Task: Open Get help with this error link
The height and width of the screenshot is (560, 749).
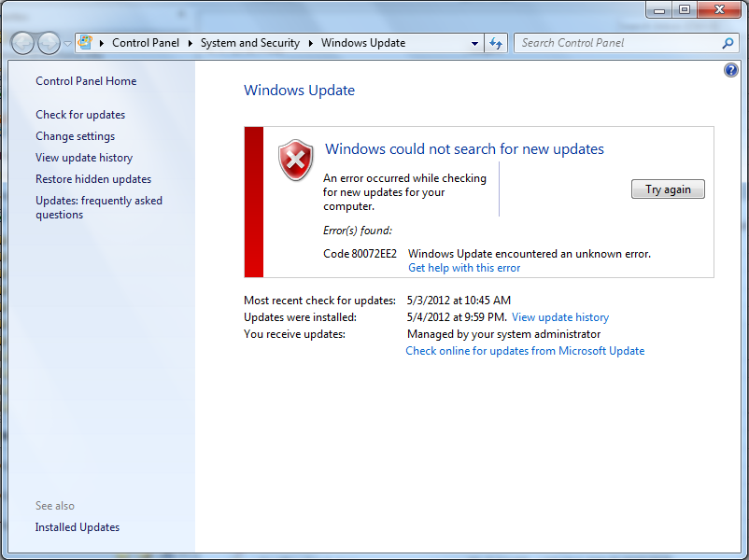Action: tap(464, 268)
